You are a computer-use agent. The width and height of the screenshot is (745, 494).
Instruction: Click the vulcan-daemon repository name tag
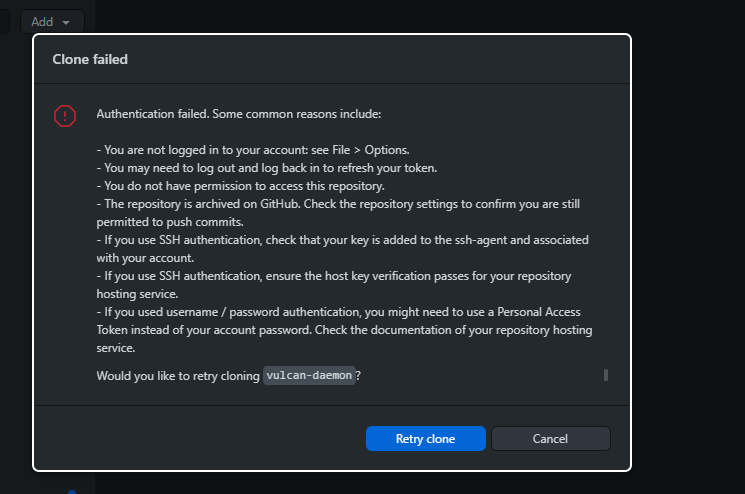click(309, 376)
